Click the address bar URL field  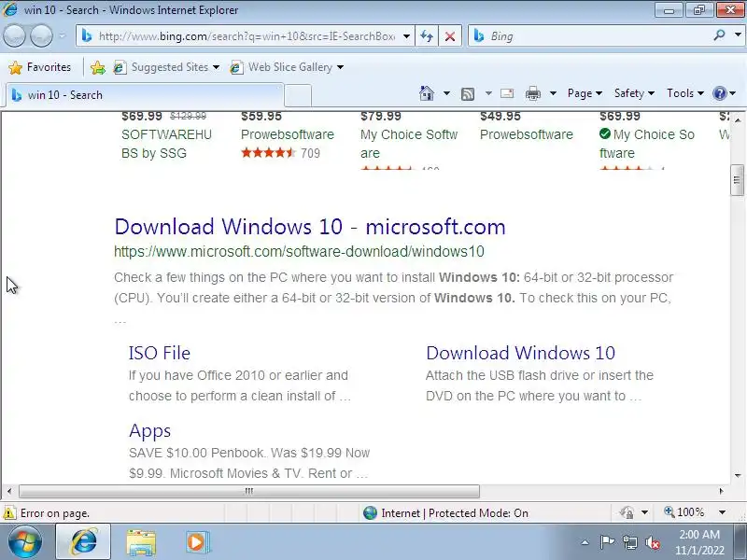[x=247, y=36]
